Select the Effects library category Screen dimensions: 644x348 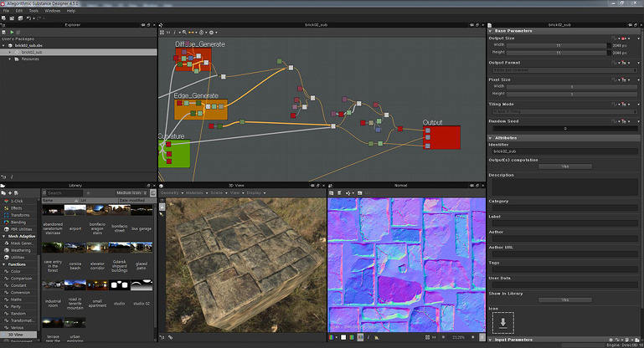[17, 208]
